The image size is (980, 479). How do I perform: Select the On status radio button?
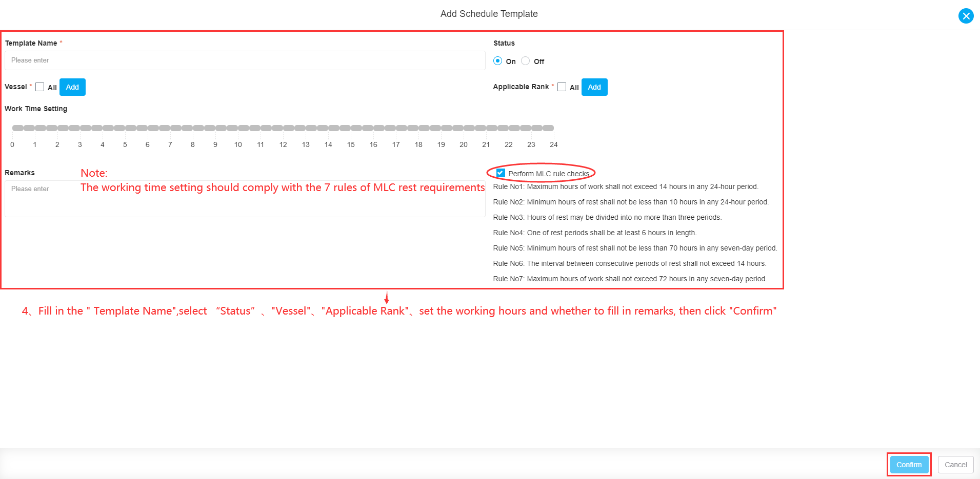tap(497, 61)
